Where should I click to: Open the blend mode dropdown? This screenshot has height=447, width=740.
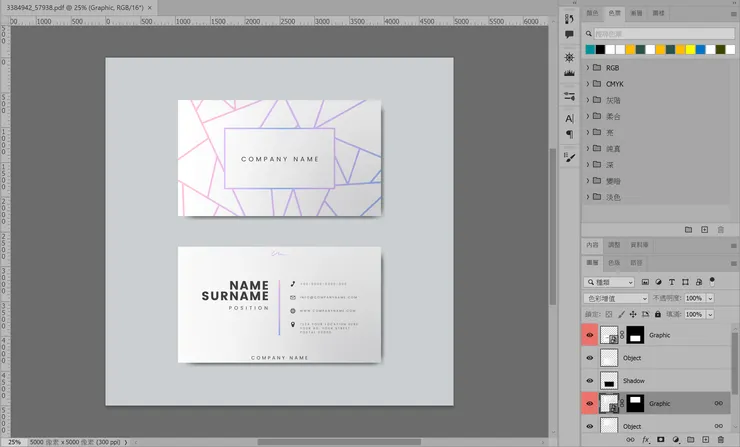[614, 298]
